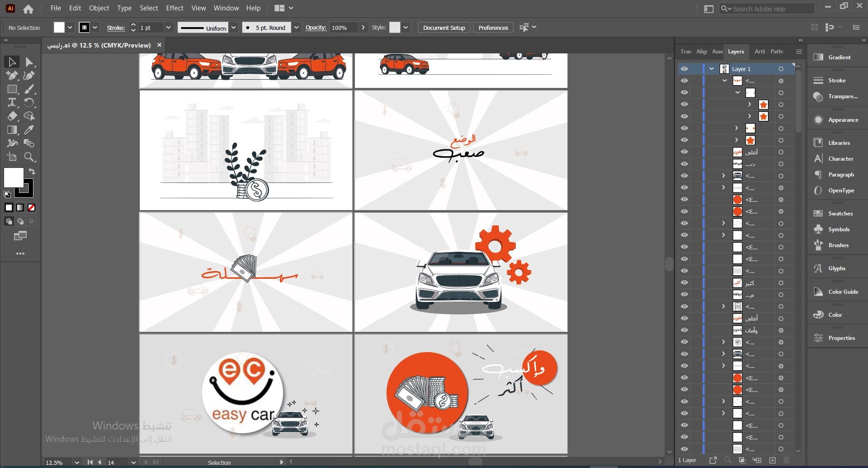868x468 pixels.
Task: Click the Document Setup button
Action: point(444,28)
